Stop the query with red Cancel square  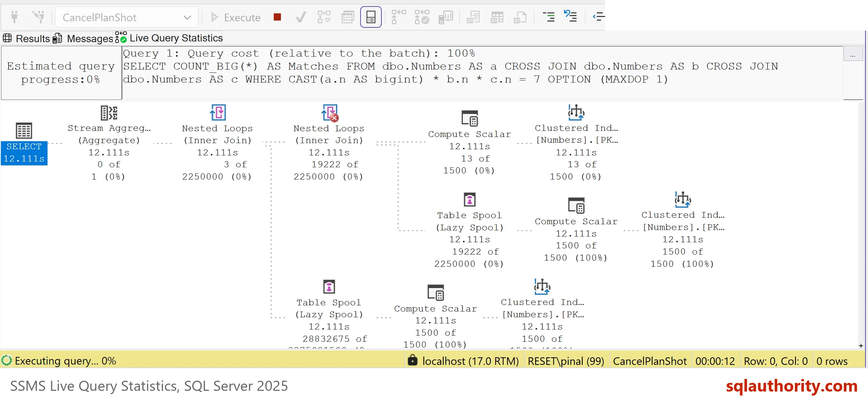[x=277, y=17]
